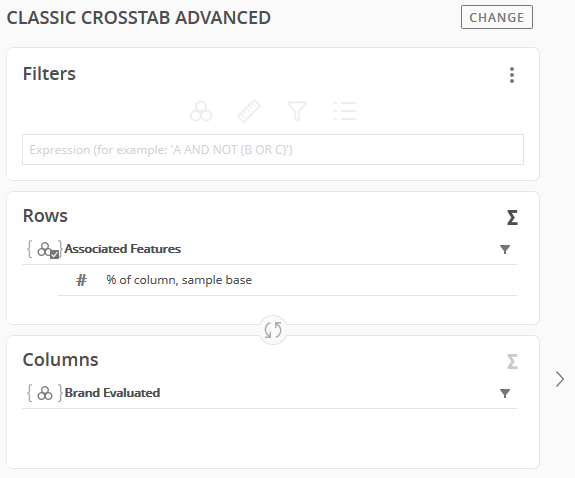This screenshot has width=575, height=478.
Task: Toggle Columns sigma totals icon
Action: click(x=512, y=361)
